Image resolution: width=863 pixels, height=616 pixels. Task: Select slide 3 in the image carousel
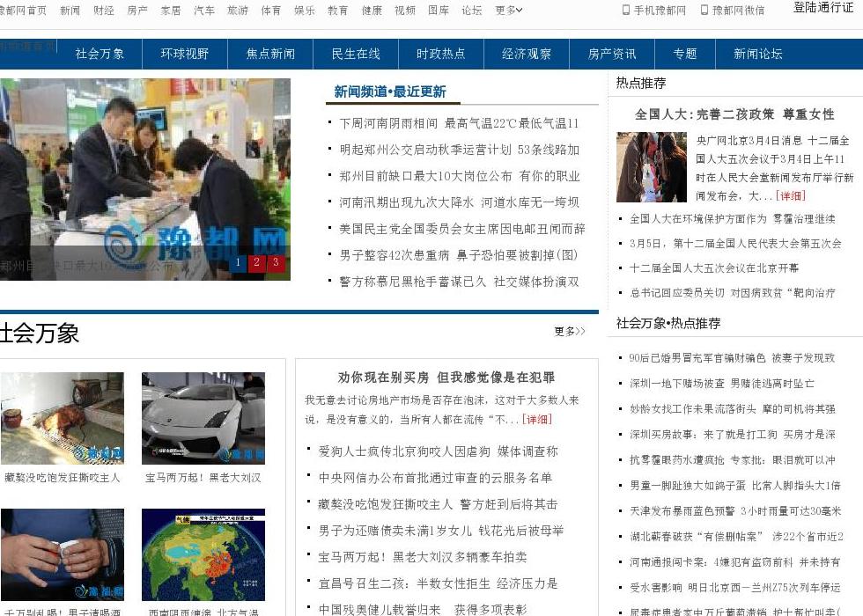coord(276,262)
